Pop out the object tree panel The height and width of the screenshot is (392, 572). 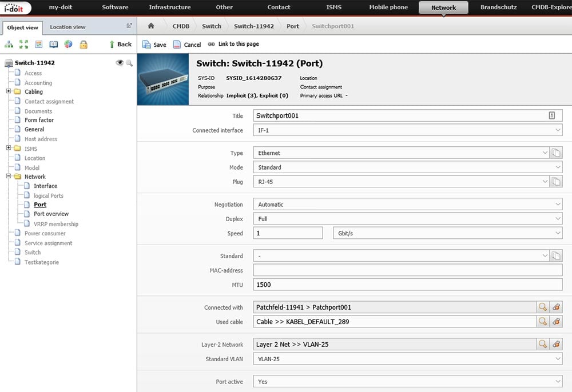click(129, 26)
